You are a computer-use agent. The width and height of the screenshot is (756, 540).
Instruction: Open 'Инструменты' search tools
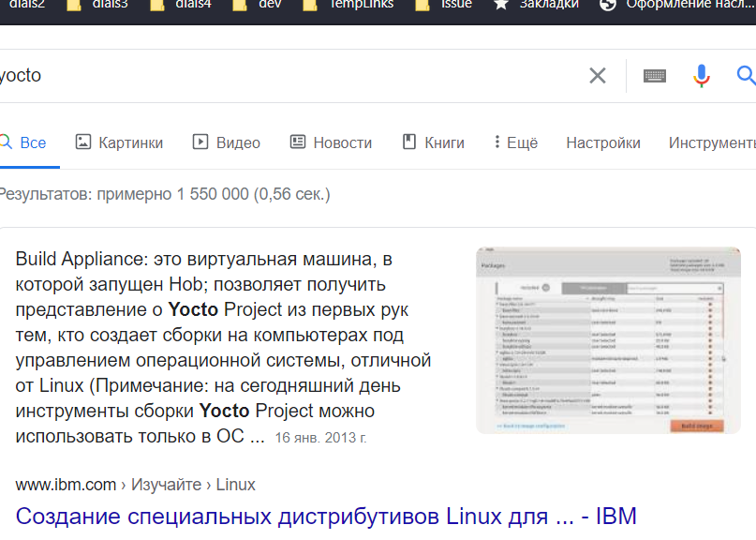pos(712,142)
